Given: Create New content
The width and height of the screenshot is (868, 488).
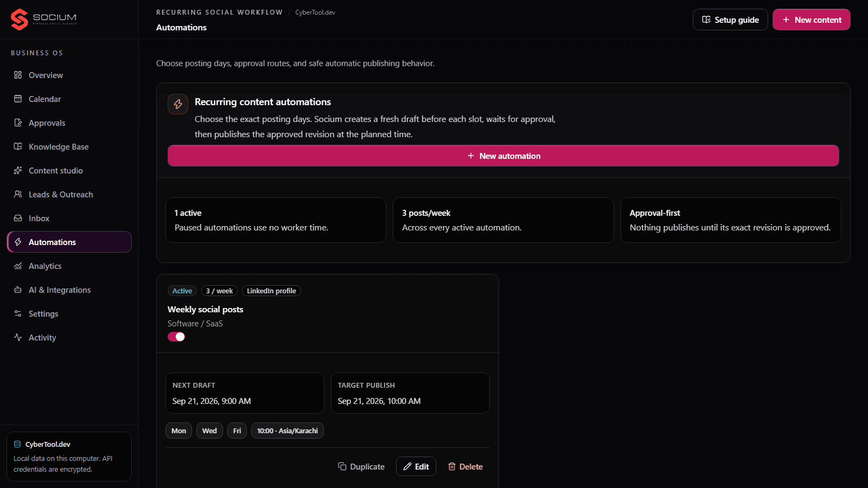Looking at the screenshot, I should (x=812, y=20).
